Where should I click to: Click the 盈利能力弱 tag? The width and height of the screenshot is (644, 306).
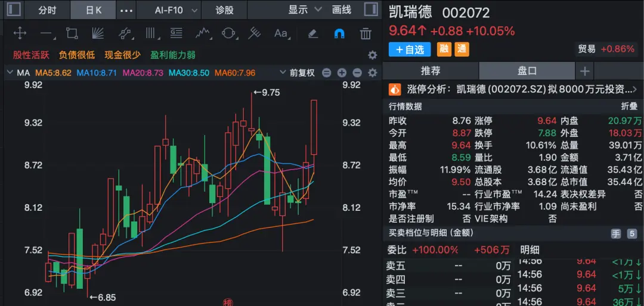pyautogui.click(x=173, y=55)
